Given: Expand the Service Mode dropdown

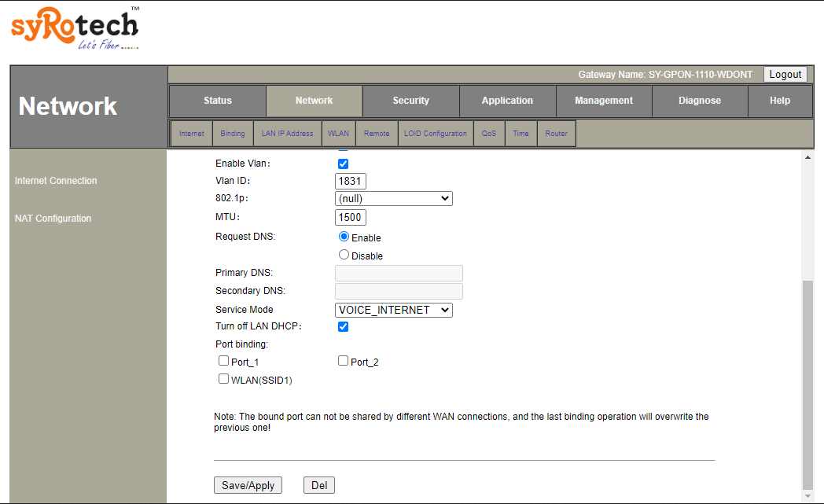Looking at the screenshot, I should click(393, 310).
